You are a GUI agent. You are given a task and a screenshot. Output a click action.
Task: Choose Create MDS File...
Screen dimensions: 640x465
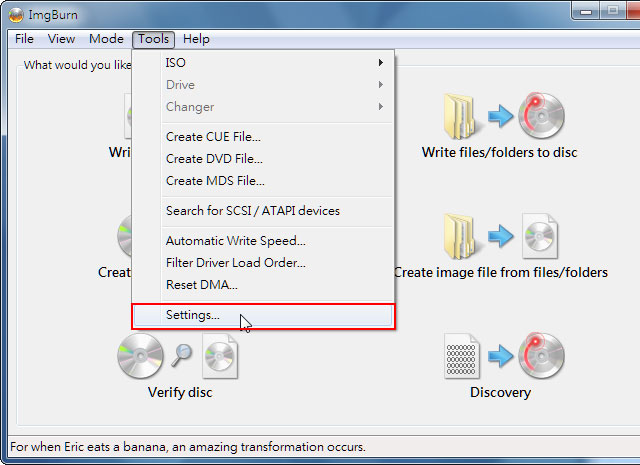(x=263, y=181)
